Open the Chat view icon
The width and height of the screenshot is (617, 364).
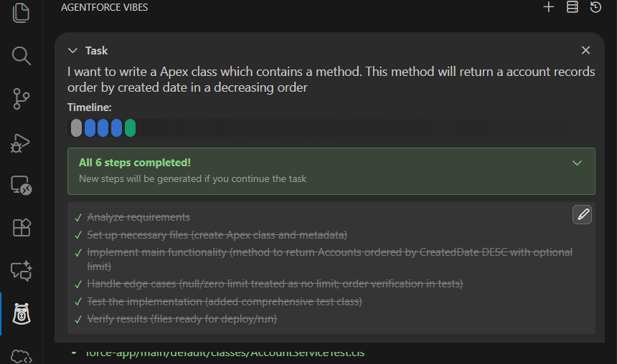pyautogui.click(x=21, y=271)
